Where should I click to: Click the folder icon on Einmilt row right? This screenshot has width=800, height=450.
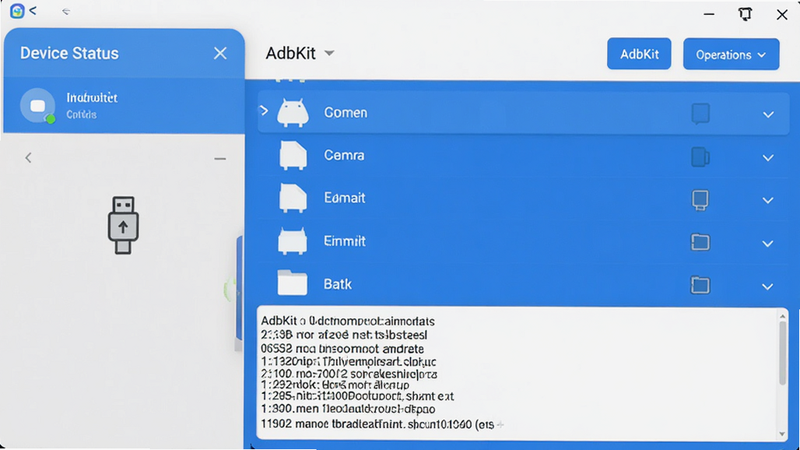[x=700, y=242]
